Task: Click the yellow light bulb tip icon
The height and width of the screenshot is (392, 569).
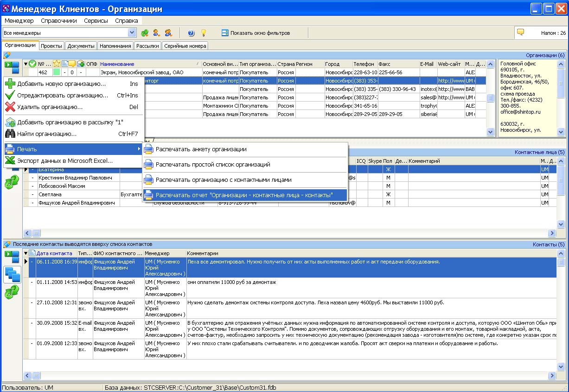Action: [203, 33]
